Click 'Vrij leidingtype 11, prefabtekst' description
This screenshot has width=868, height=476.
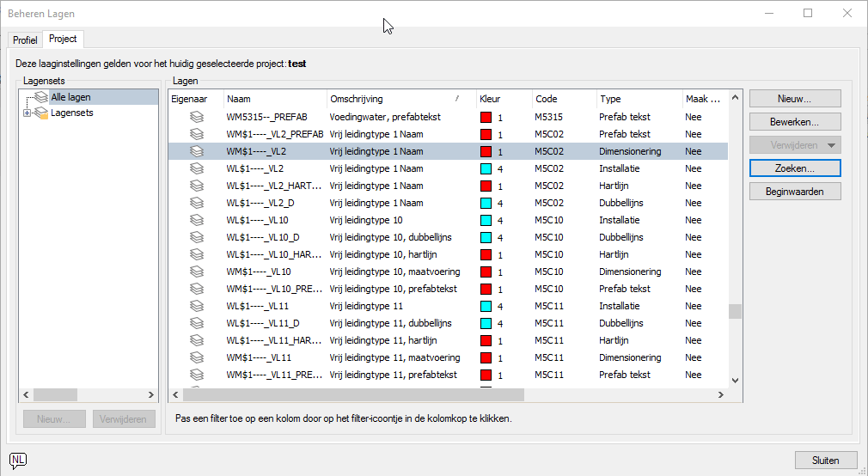tap(393, 374)
